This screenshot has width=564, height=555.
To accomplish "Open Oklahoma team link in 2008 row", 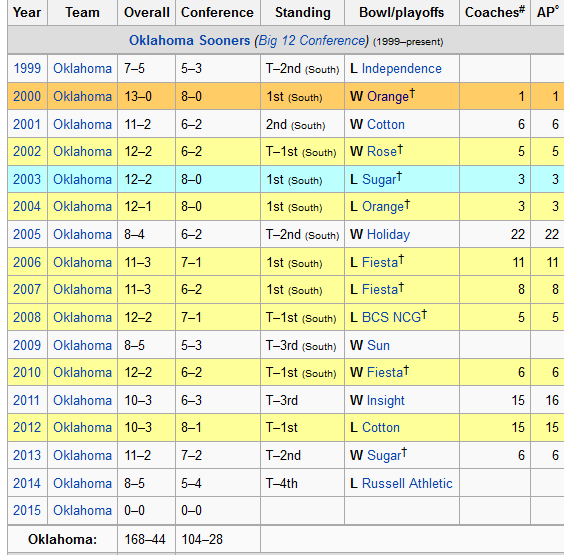I will click(x=82, y=318).
